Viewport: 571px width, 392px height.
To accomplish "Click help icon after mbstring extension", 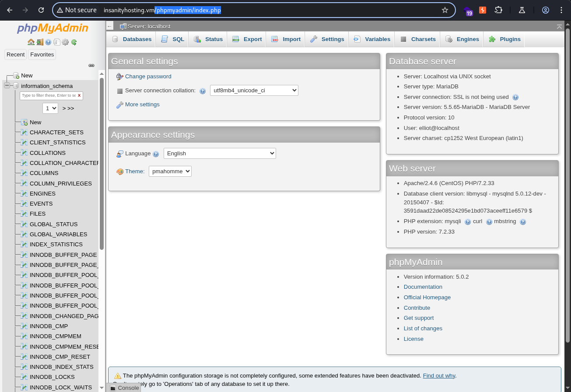I will pos(523,222).
